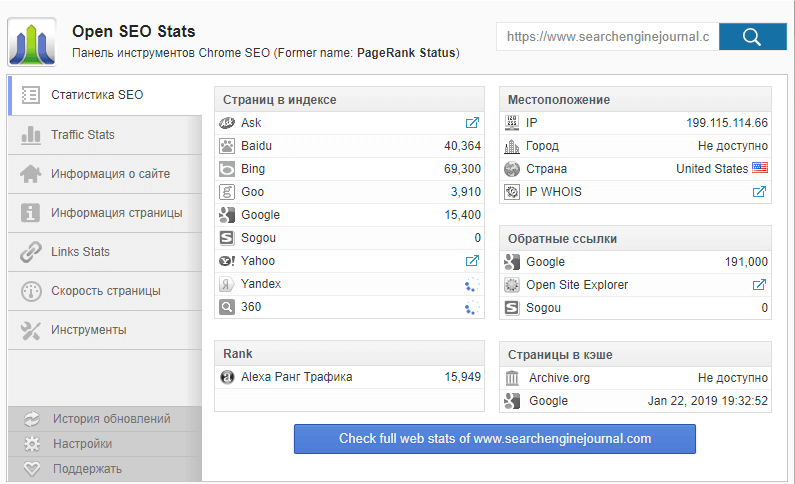Click the Archive.org label
This screenshot has height=484, width=795.
[x=559, y=378]
